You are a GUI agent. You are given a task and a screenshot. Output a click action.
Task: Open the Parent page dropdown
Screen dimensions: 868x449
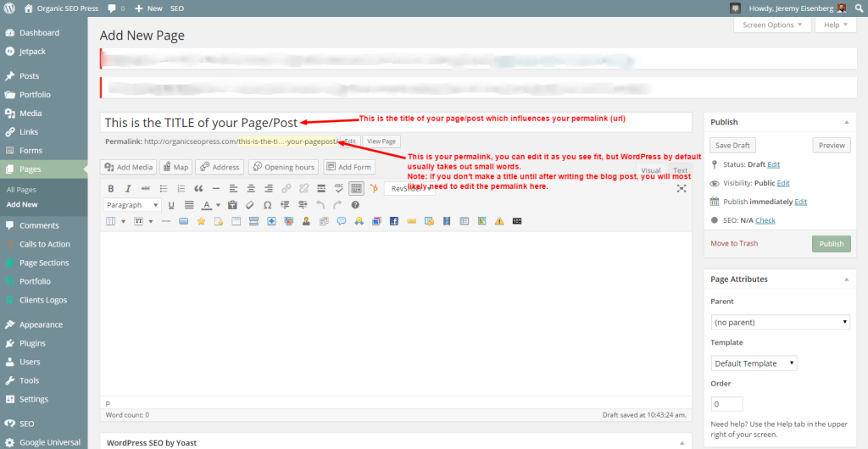pos(780,322)
